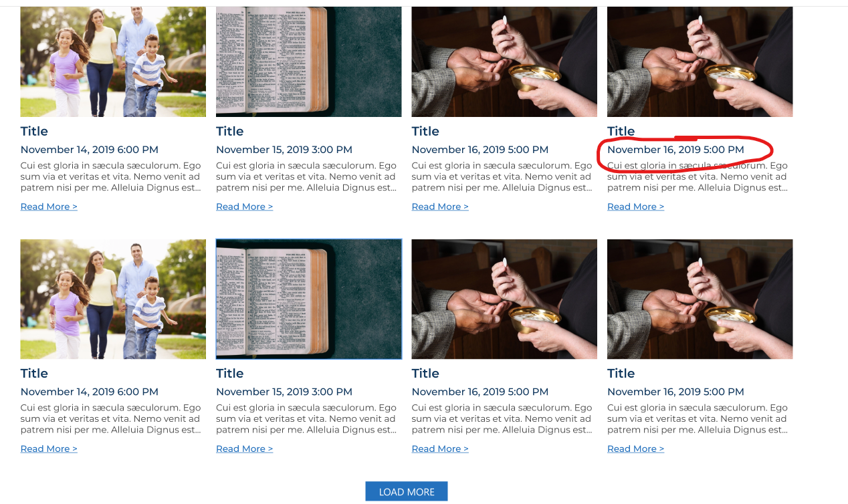Click bottom-row open Bible thumbnail
This screenshot has width=848, height=504.
308,299
